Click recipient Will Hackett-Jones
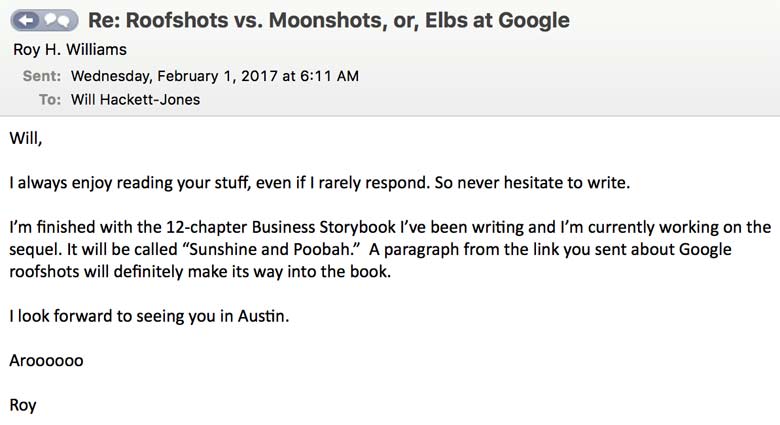 pyautogui.click(x=135, y=100)
